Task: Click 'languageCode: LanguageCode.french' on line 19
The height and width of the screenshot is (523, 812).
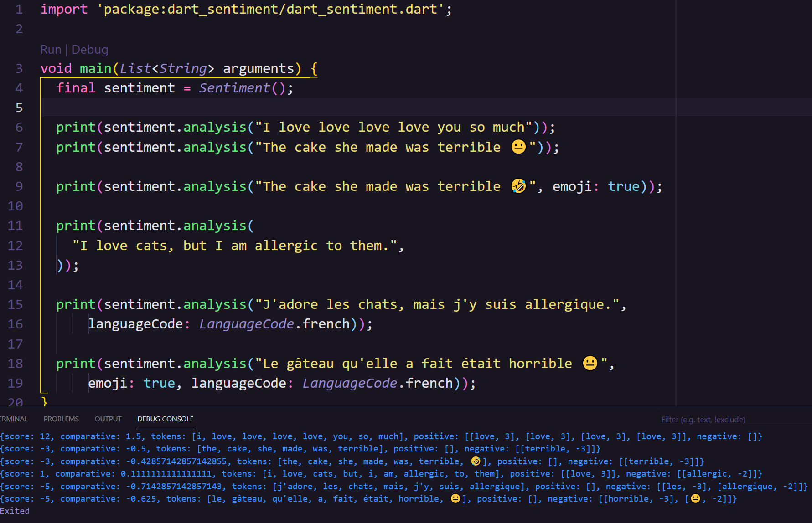Action: pos(322,383)
